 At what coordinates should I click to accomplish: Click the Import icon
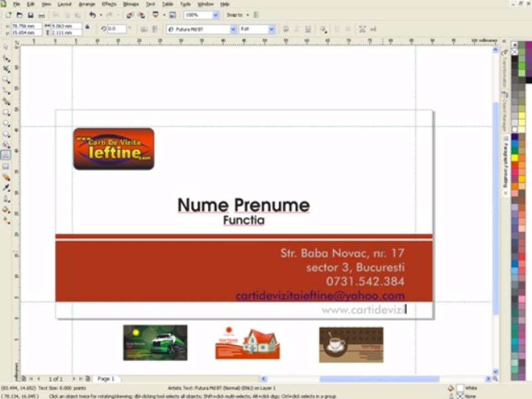tap(130, 15)
